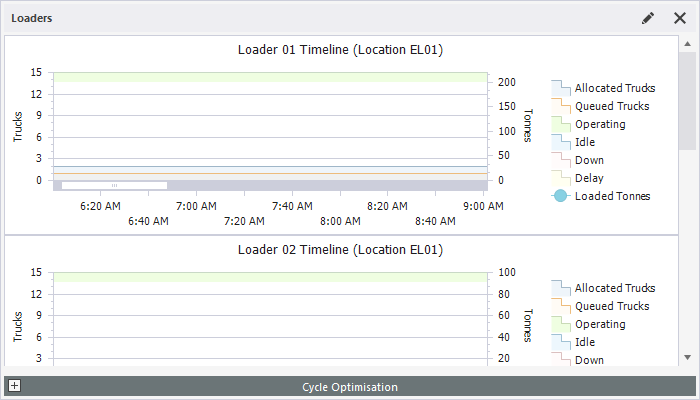Click the Loader 01 timeline scroll track right of thumb
The width and height of the screenshot is (700, 400).
tap(327, 185)
